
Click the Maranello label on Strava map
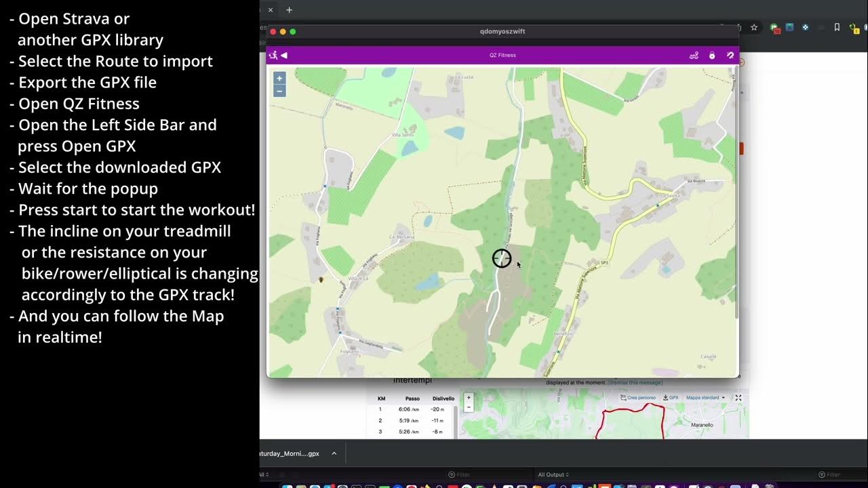(702, 425)
